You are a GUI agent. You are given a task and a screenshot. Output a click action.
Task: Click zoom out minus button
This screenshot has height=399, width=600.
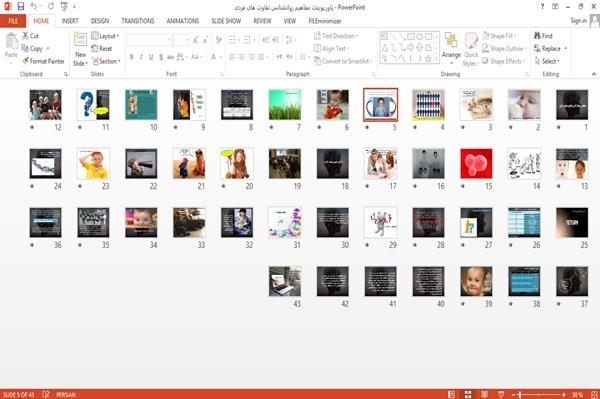point(514,394)
